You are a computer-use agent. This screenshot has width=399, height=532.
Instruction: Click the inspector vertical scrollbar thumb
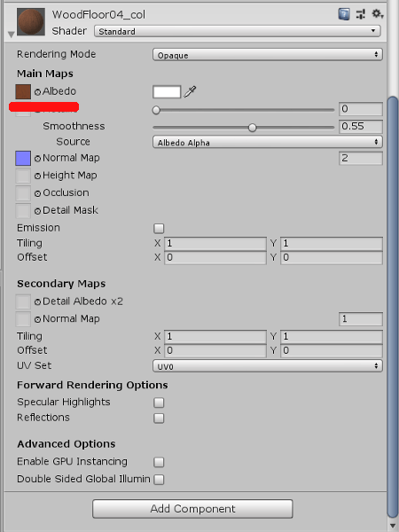[x=393, y=307]
